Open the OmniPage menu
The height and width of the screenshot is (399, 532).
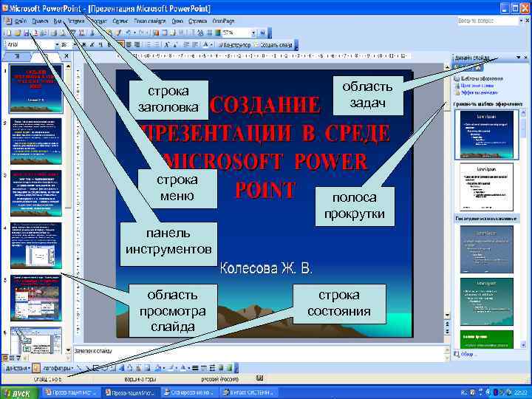[x=224, y=21]
